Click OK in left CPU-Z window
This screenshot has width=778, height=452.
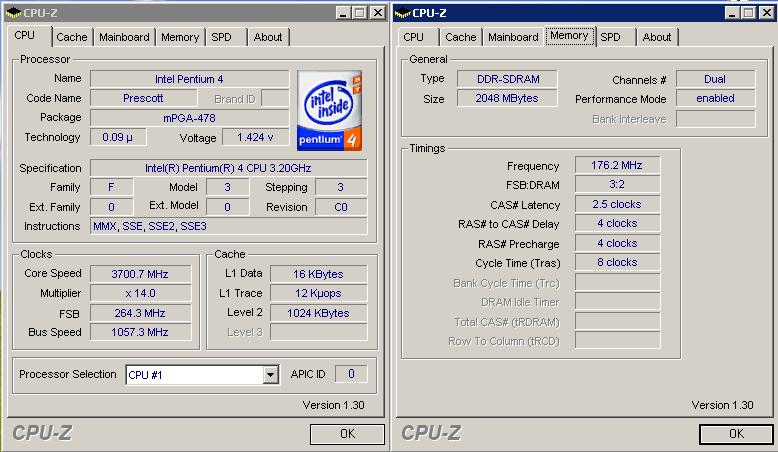[x=347, y=434]
